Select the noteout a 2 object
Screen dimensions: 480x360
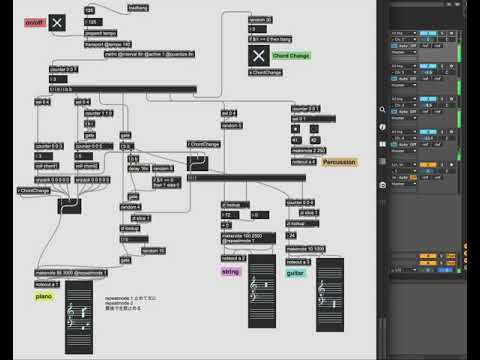point(234,258)
